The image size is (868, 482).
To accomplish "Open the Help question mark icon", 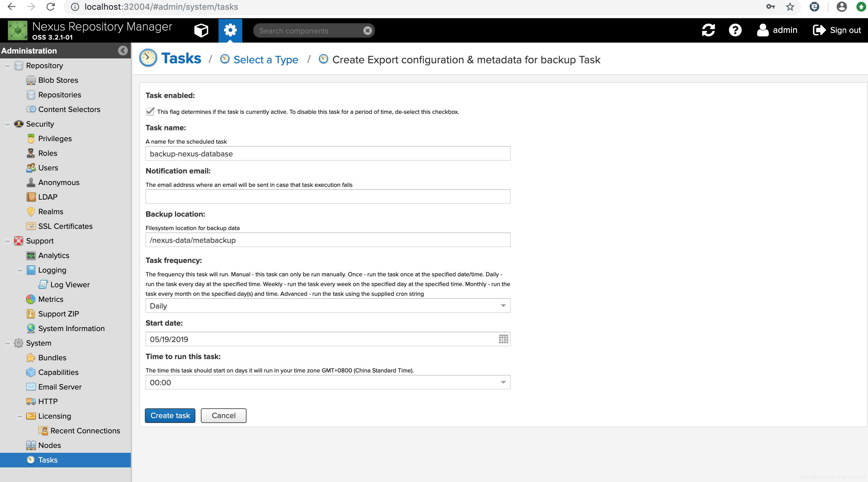I will click(735, 30).
